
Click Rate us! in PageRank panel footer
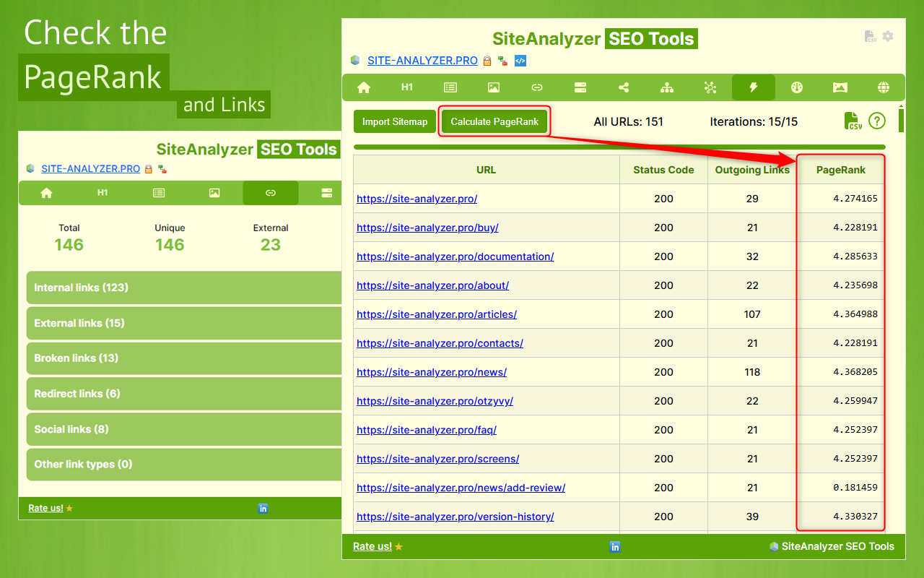(372, 547)
